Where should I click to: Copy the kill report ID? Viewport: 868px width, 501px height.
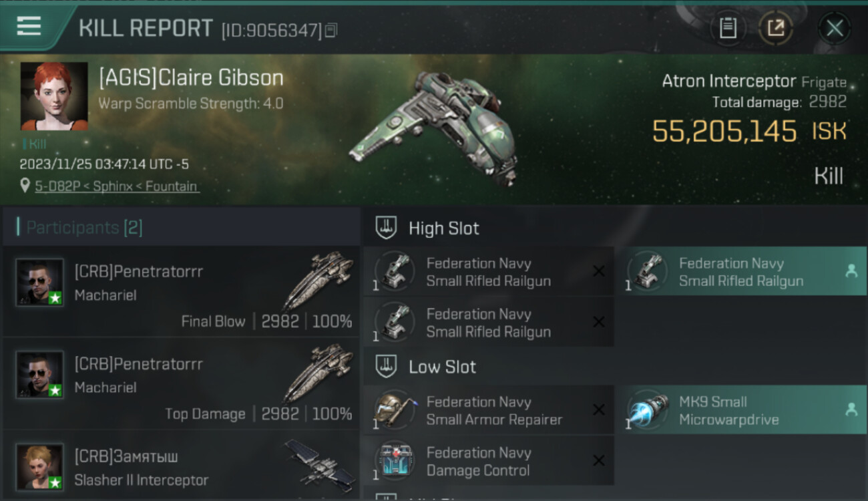click(x=331, y=30)
